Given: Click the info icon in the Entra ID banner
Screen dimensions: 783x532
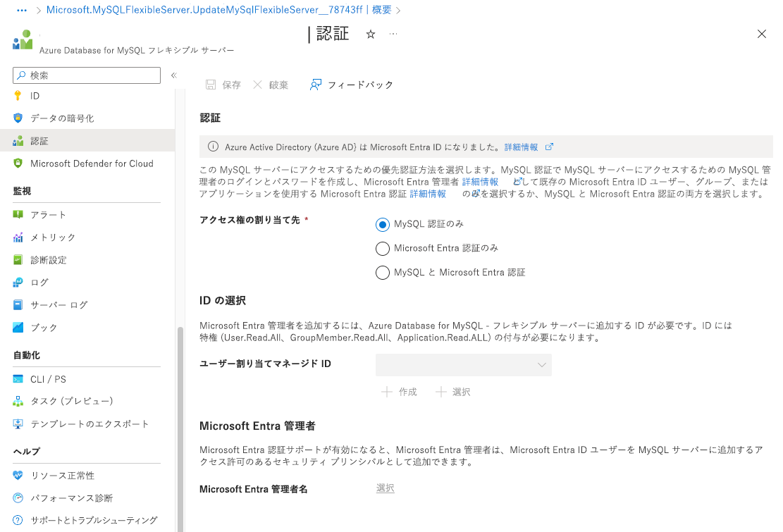Looking at the screenshot, I should [x=214, y=147].
